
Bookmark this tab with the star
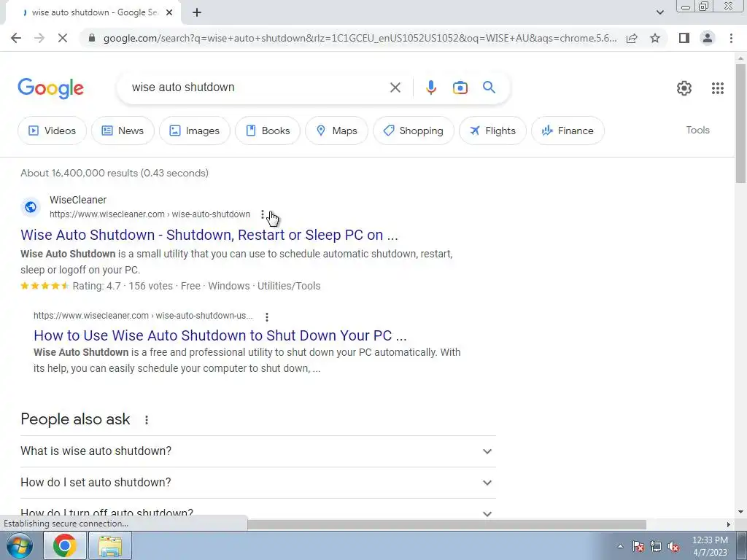[655, 38]
